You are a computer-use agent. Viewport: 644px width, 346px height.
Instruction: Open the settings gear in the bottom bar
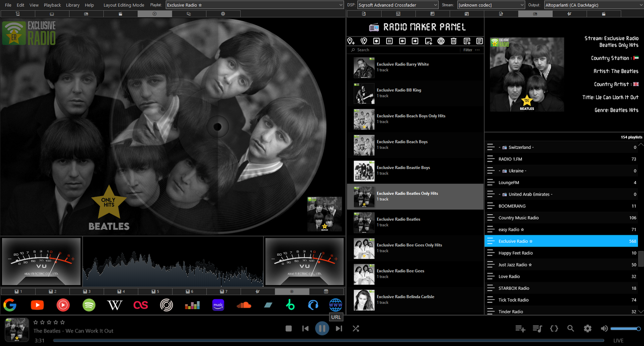click(x=588, y=328)
